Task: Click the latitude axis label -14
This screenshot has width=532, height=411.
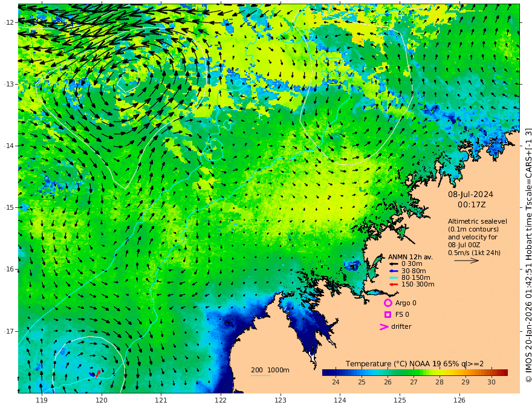Action: point(8,146)
